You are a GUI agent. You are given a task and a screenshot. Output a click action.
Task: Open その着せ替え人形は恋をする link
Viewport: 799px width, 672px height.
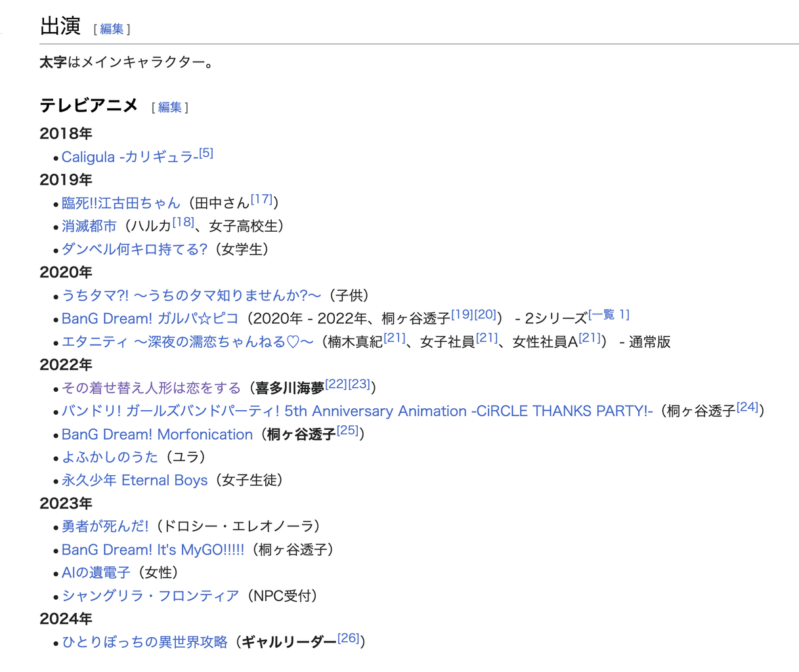[x=152, y=388]
